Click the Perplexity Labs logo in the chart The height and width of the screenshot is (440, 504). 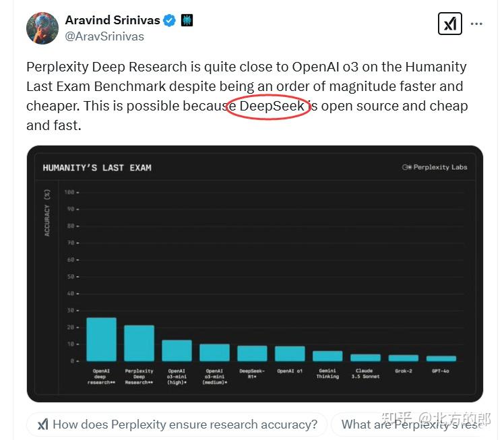[x=435, y=167]
